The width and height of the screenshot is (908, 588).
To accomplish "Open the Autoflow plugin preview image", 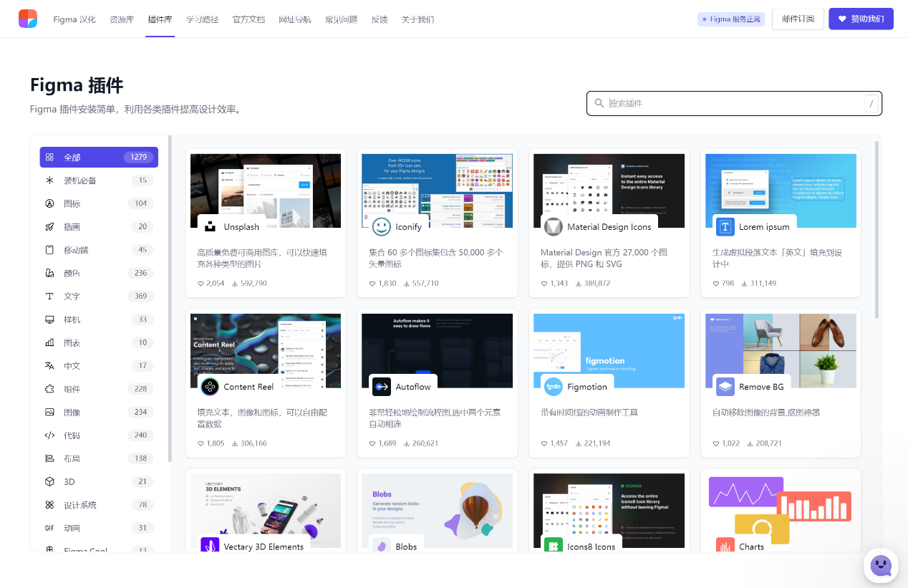I will pos(438,351).
